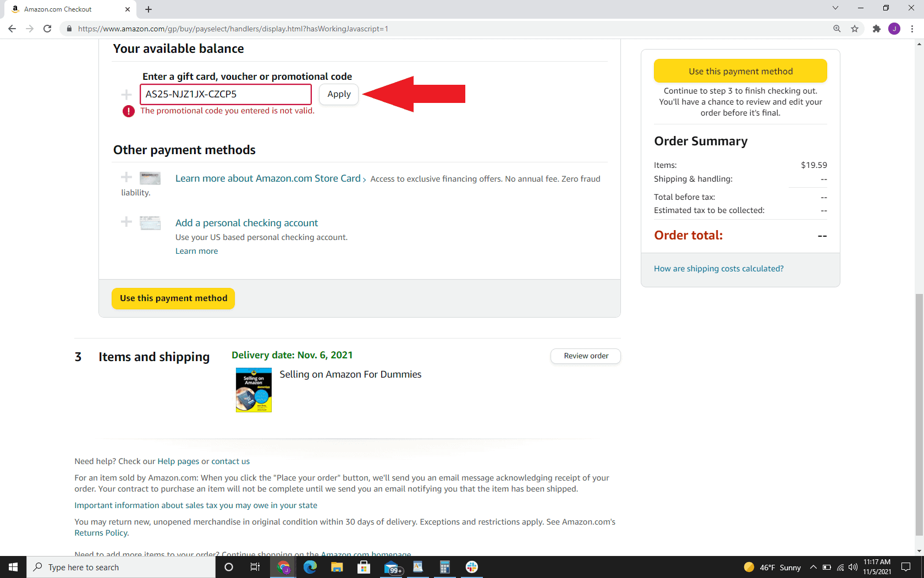Expand the gift card code plus icon
924x578 pixels.
point(127,95)
